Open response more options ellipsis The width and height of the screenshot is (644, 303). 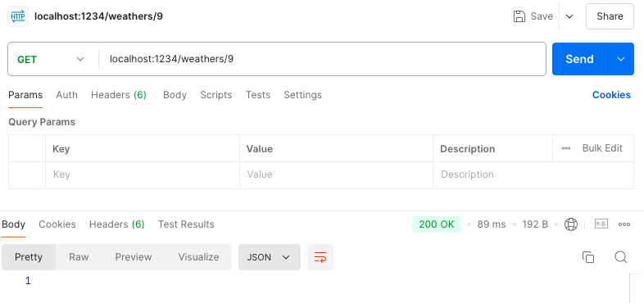(x=624, y=224)
